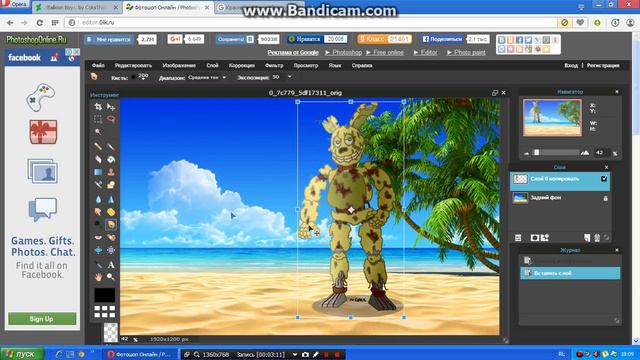Select the Magic Wand tool
The height and width of the screenshot is (360, 640).
click(98, 132)
